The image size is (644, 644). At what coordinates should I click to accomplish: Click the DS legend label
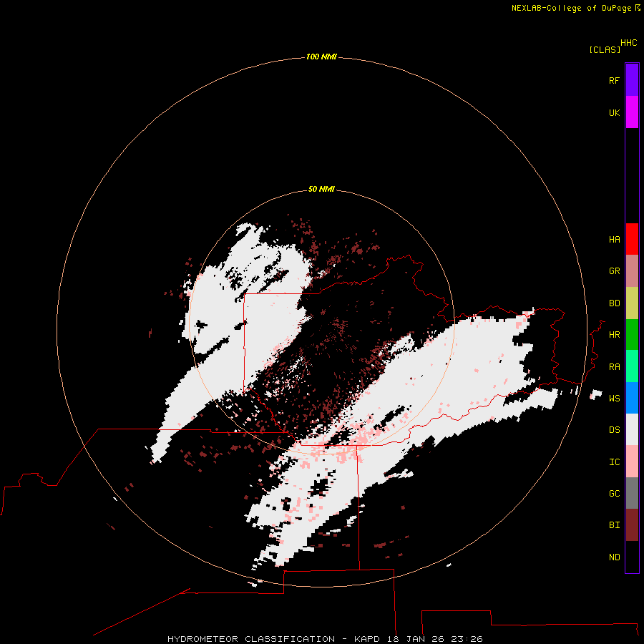[x=614, y=430]
